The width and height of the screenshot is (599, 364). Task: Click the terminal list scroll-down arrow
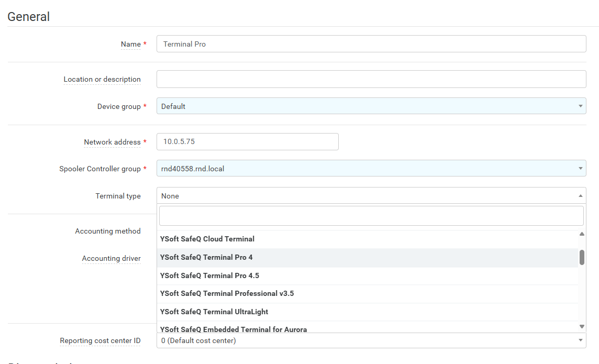[x=582, y=326]
